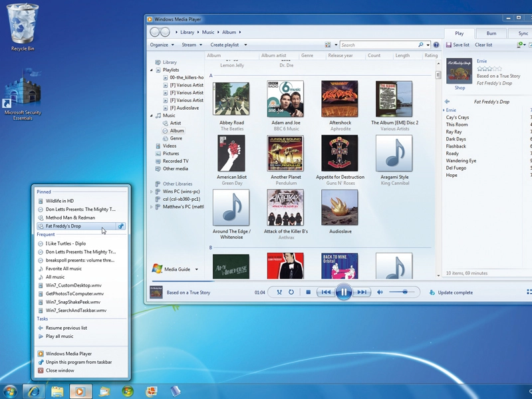Mute the player volume speaker icon
The height and width of the screenshot is (399, 532).
(380, 292)
